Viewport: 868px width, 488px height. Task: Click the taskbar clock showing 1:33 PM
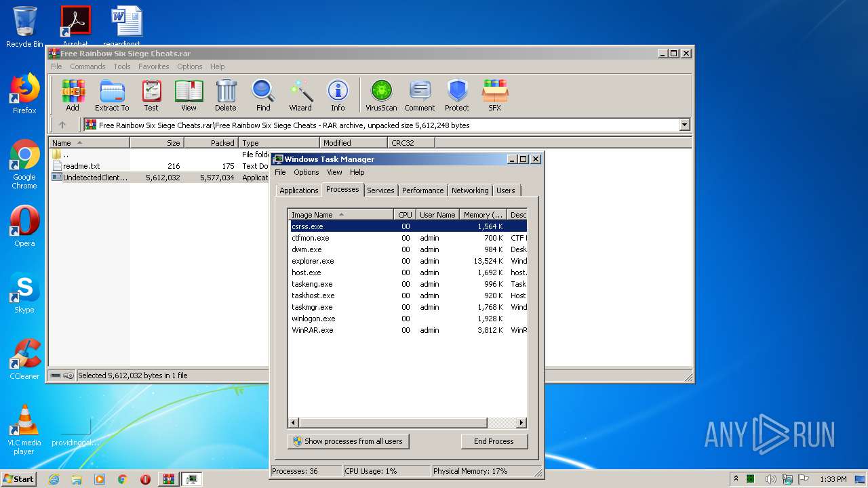[x=833, y=479]
